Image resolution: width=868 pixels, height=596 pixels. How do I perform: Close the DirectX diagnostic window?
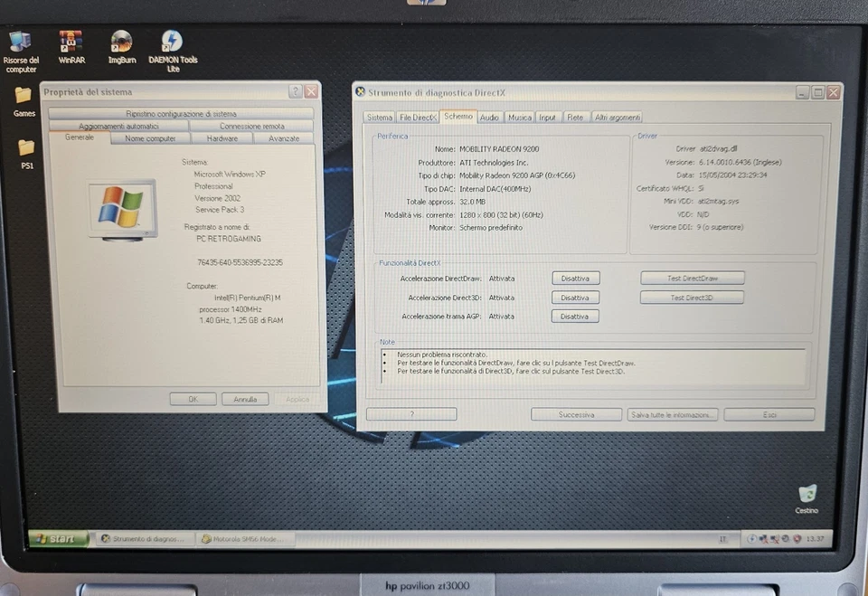(833, 92)
